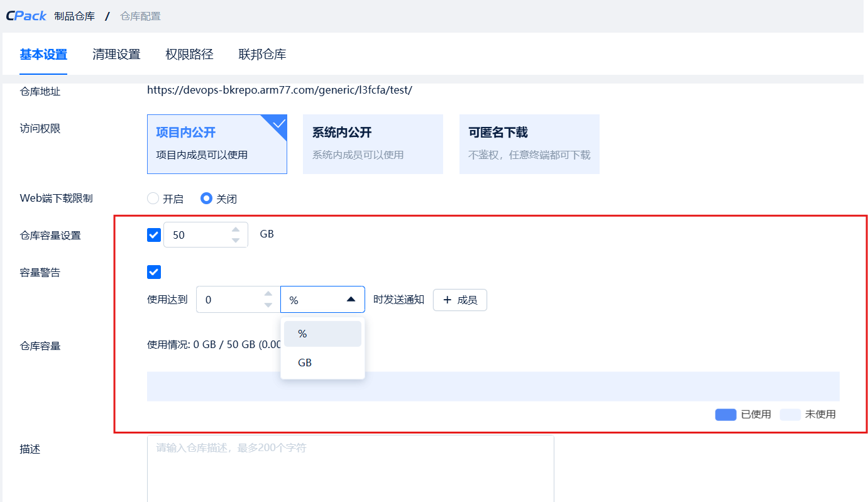The width and height of the screenshot is (868, 502).
Task: Increase alert threshold with up arrow
Action: click(268, 294)
